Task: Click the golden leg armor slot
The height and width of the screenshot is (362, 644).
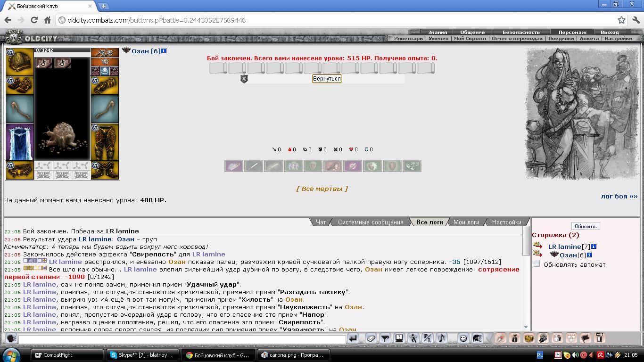Action: [x=105, y=142]
